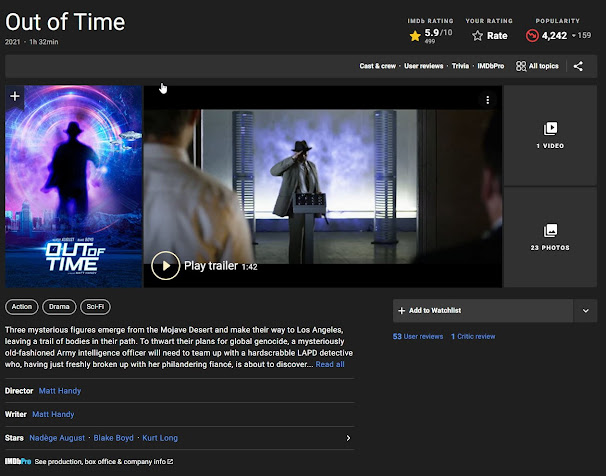Click the 1 VIDEO label
The height and width of the screenshot is (476, 606).
click(550, 146)
